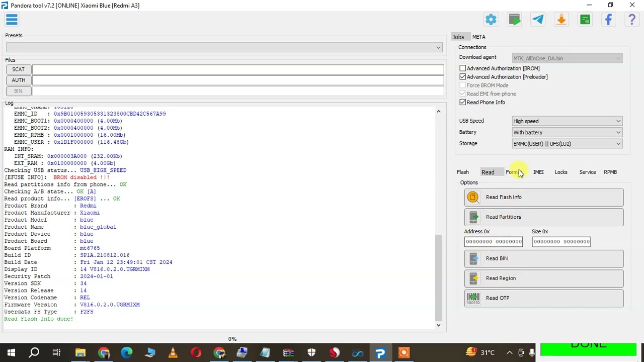
Task: Click the 'Read Flash Info done!' log line
Action: (39, 319)
